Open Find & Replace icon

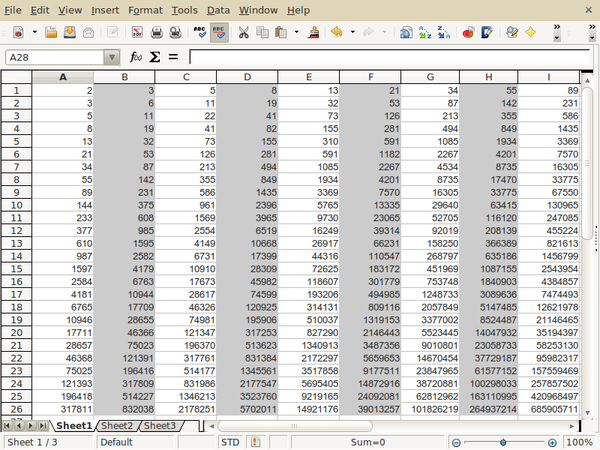click(512, 33)
